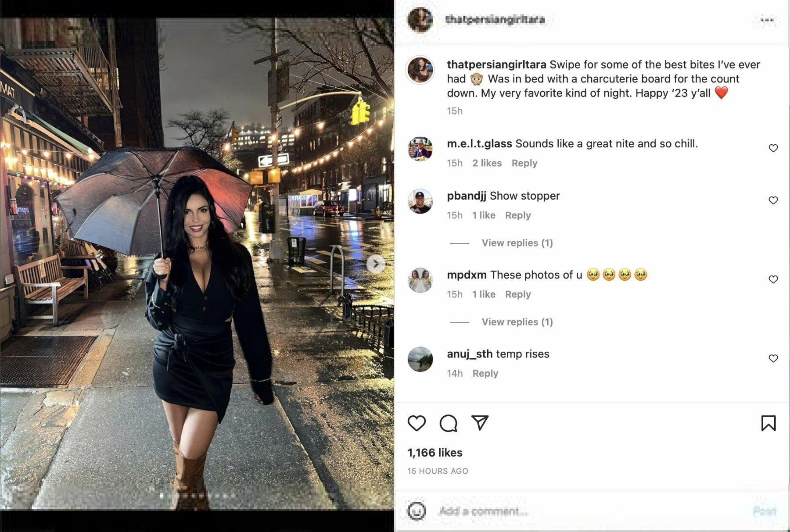This screenshot has width=790, height=532.
Task: Like pbandjj's Show stopper comment
Action: [773, 200]
